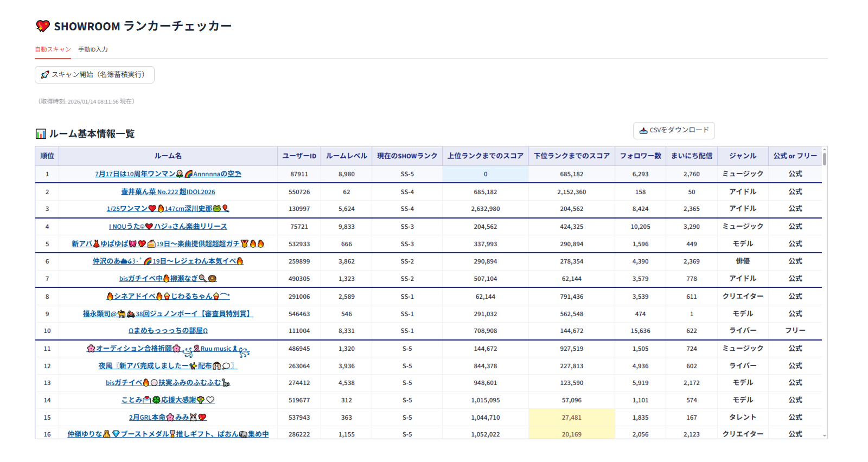Click the heart logo beside the SHOWROOM title
868x462 pixels.
coord(43,26)
